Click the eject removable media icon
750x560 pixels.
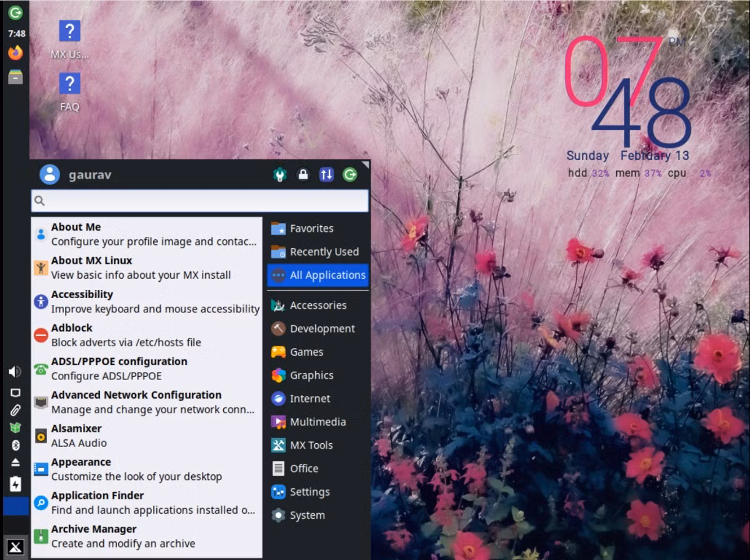[x=16, y=462]
